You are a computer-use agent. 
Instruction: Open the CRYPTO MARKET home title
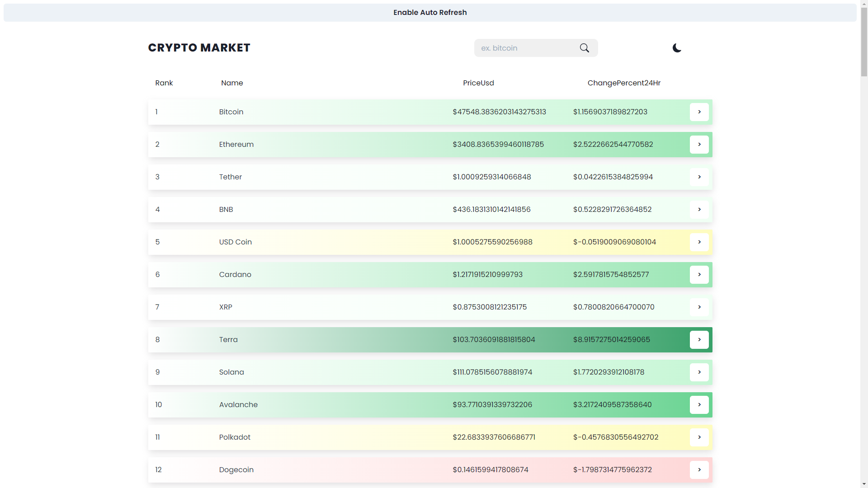pyautogui.click(x=199, y=48)
